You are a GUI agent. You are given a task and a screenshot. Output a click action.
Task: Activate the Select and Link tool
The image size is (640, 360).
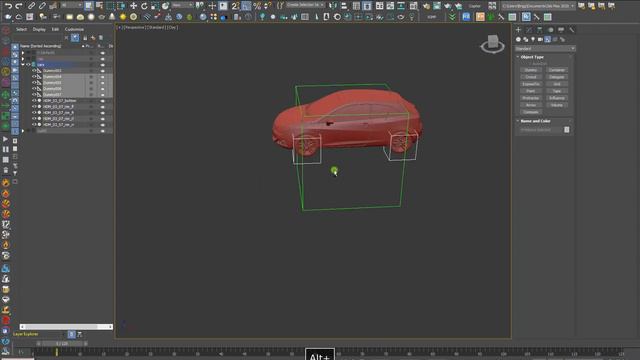(x=31, y=6)
